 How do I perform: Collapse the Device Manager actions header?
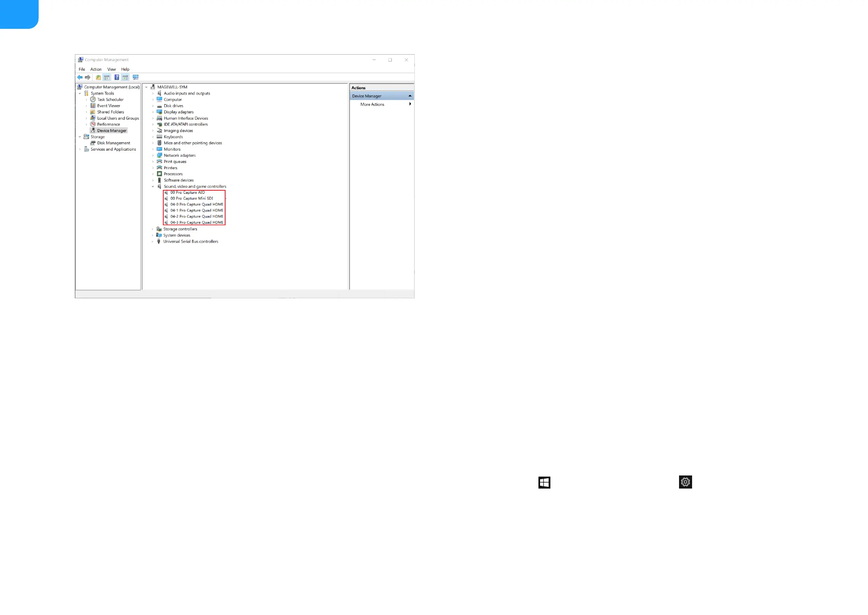pyautogui.click(x=410, y=96)
